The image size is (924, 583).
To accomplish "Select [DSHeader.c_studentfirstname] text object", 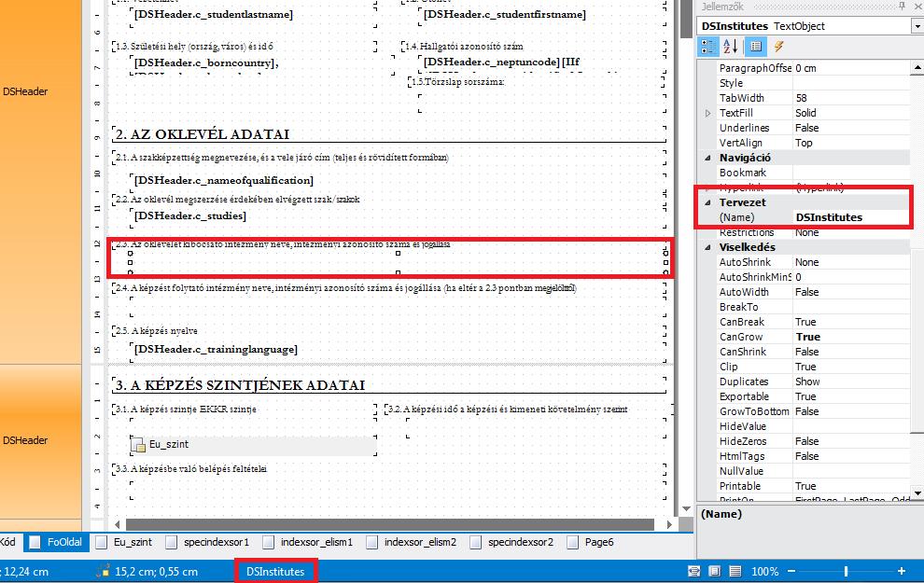I will coord(504,14).
